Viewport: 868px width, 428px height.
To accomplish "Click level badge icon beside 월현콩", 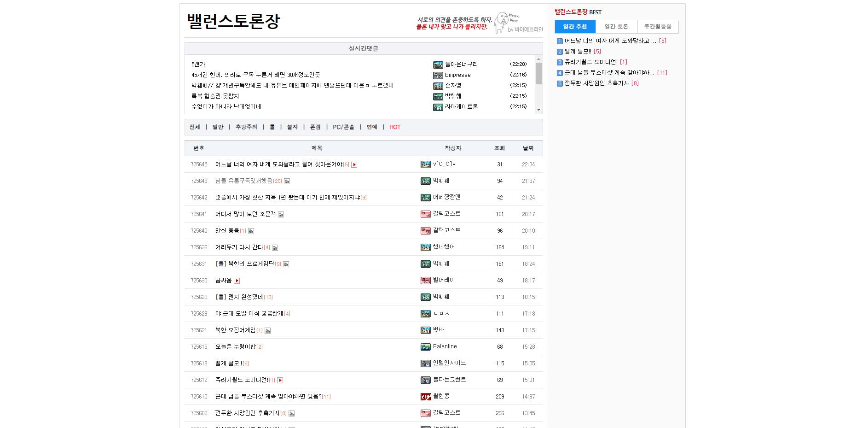I will (425, 397).
